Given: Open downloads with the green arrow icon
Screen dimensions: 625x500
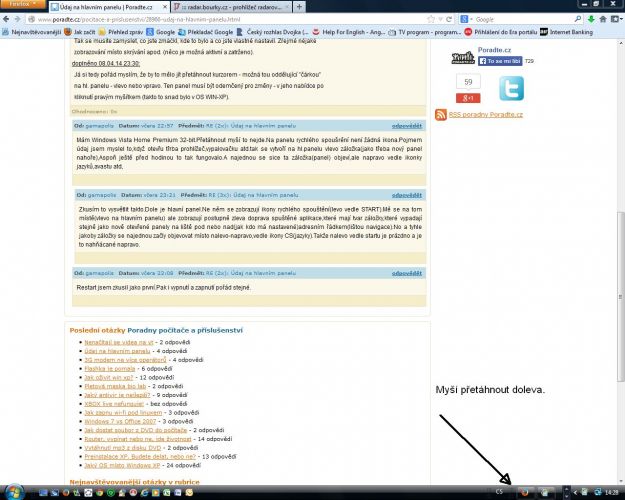Looking at the screenshot, I should pyautogui.click(x=591, y=19).
